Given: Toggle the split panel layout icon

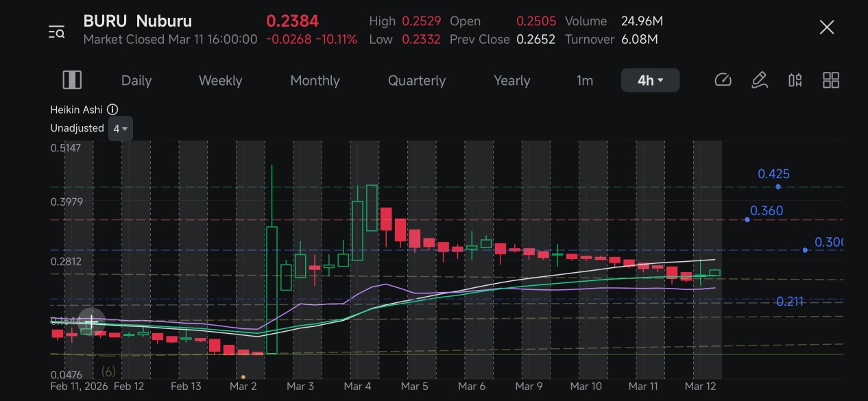Looking at the screenshot, I should tap(72, 80).
